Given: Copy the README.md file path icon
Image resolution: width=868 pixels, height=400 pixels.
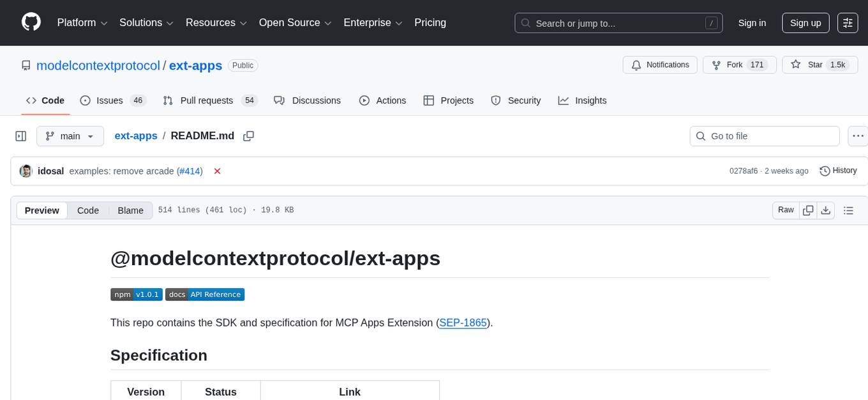Looking at the screenshot, I should pyautogui.click(x=248, y=135).
